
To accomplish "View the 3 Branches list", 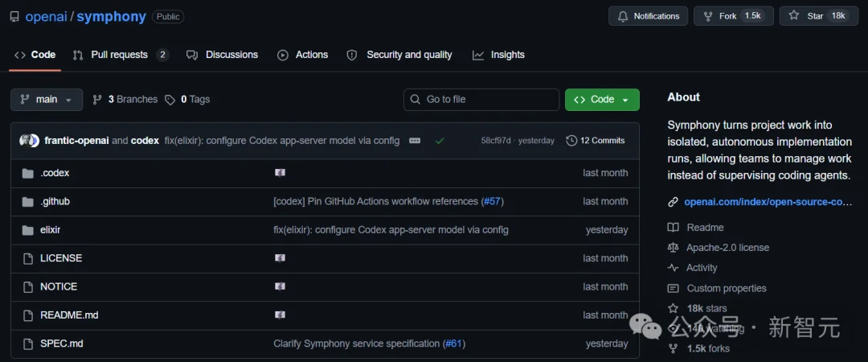I will 125,100.
